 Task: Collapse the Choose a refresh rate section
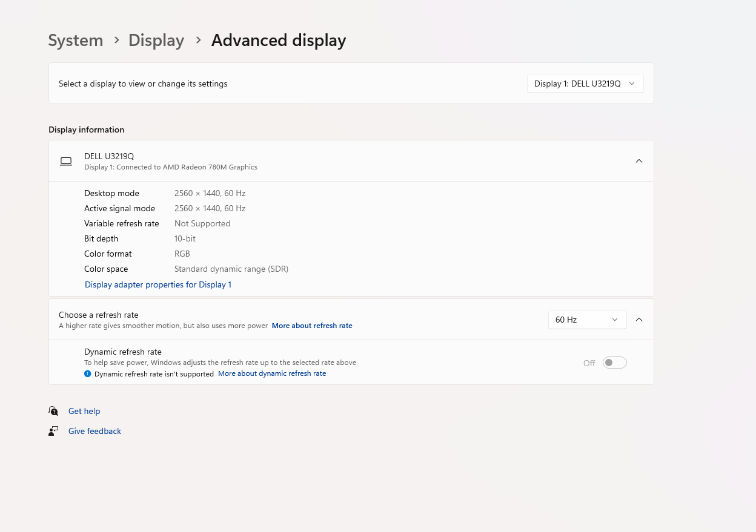pos(638,320)
